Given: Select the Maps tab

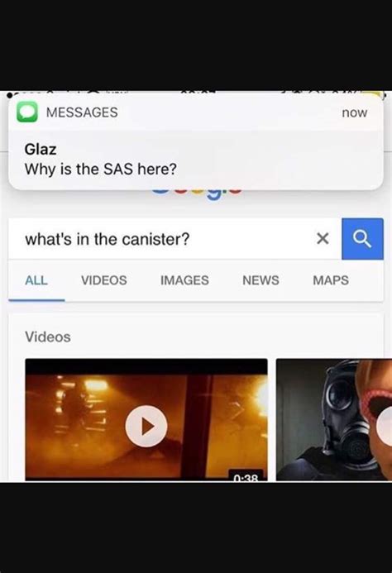Looking at the screenshot, I should 331,280.
